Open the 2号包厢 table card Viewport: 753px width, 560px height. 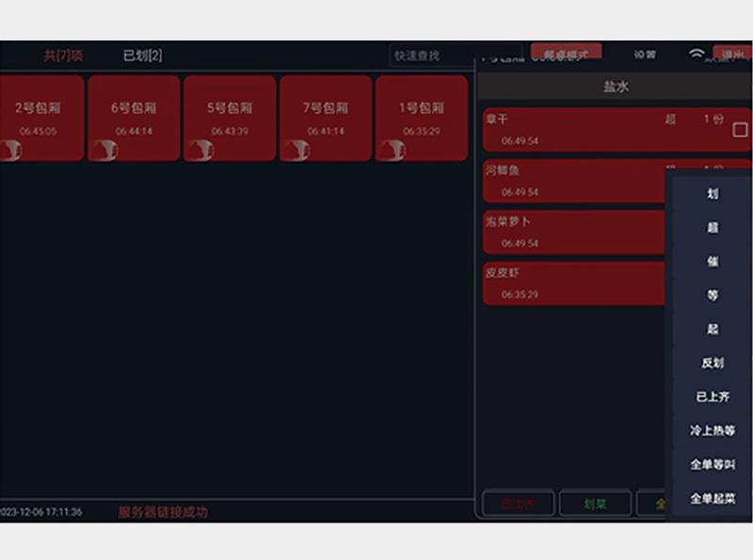click(x=41, y=118)
